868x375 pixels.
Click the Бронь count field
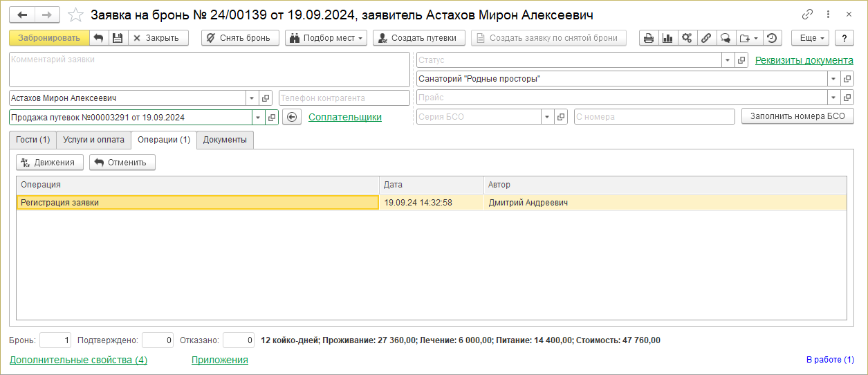(x=55, y=340)
